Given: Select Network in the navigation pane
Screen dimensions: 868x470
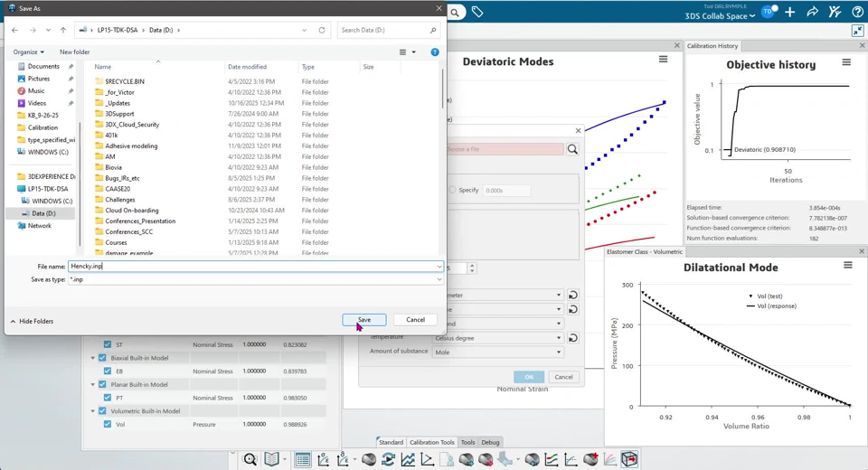Looking at the screenshot, I should (x=39, y=226).
